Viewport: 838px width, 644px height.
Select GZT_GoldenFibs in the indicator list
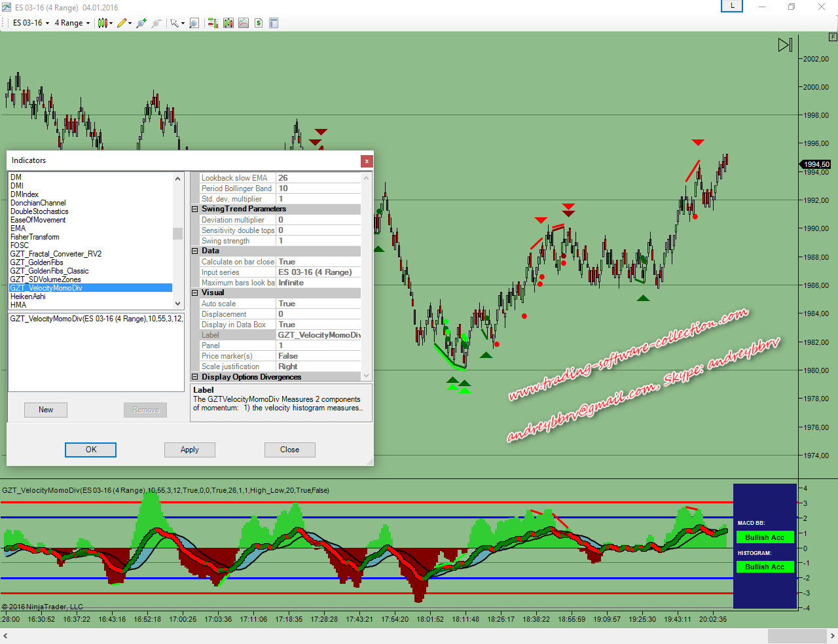tap(37, 262)
